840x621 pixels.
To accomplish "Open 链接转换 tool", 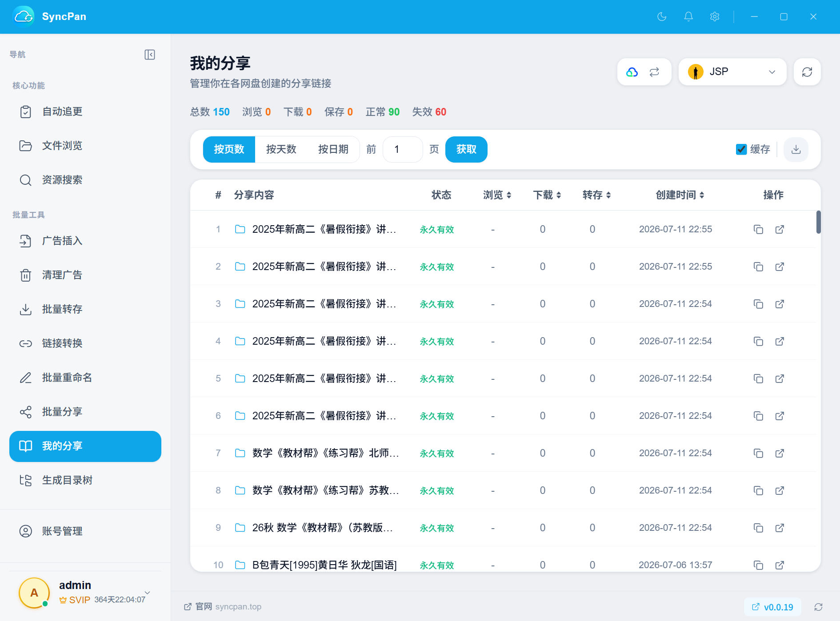I will pos(85,343).
